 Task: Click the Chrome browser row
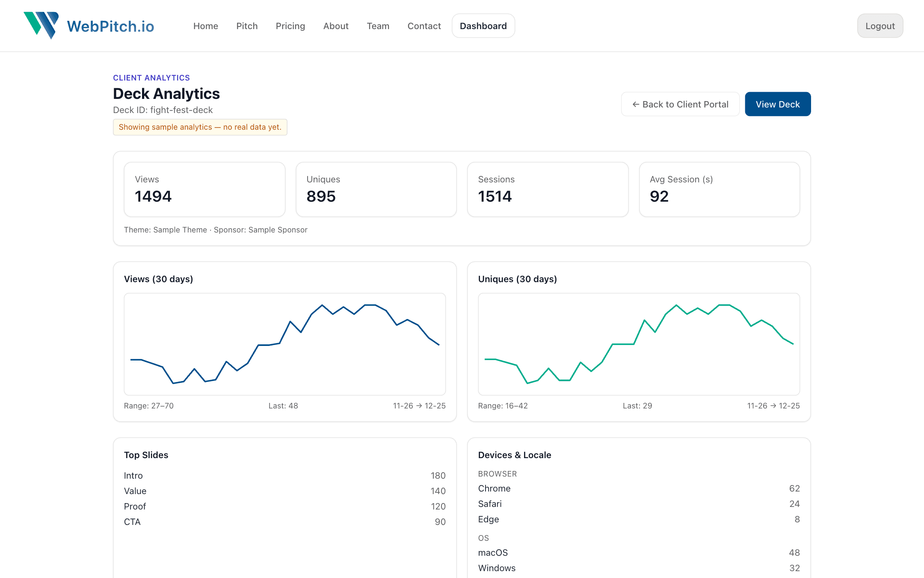tap(639, 489)
